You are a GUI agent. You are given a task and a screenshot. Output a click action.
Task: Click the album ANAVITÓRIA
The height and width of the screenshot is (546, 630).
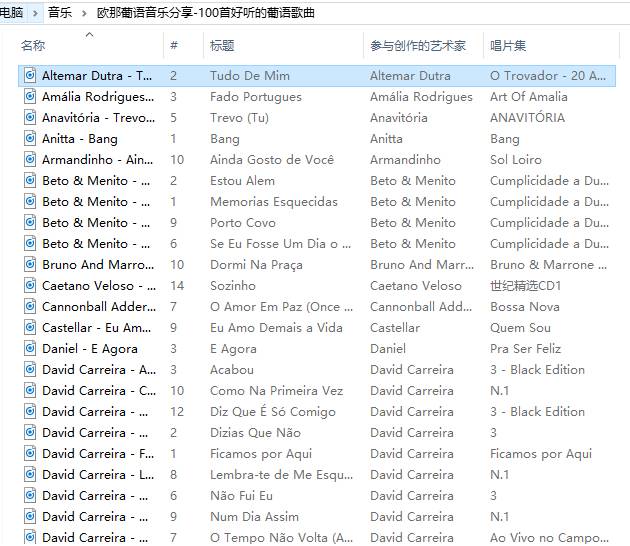tap(527, 117)
